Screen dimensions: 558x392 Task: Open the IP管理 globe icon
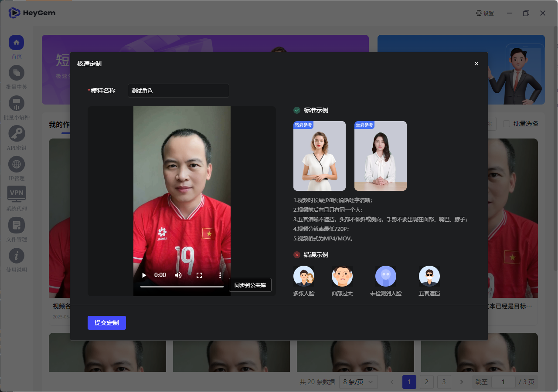17,165
